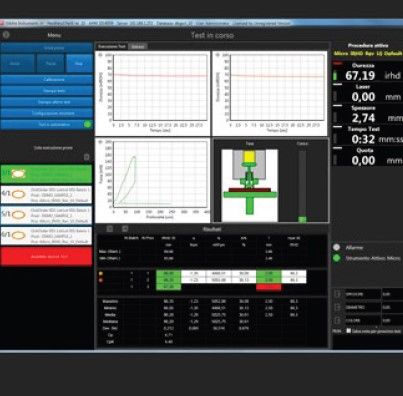
Task: Click the first icon left of Risultati
Action: point(109,229)
